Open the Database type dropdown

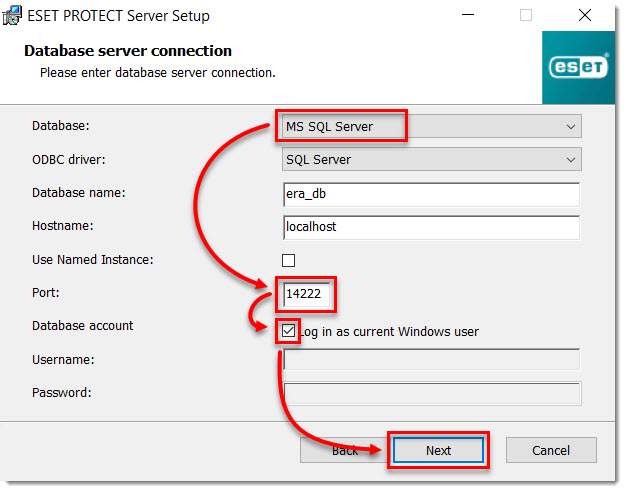click(432, 126)
